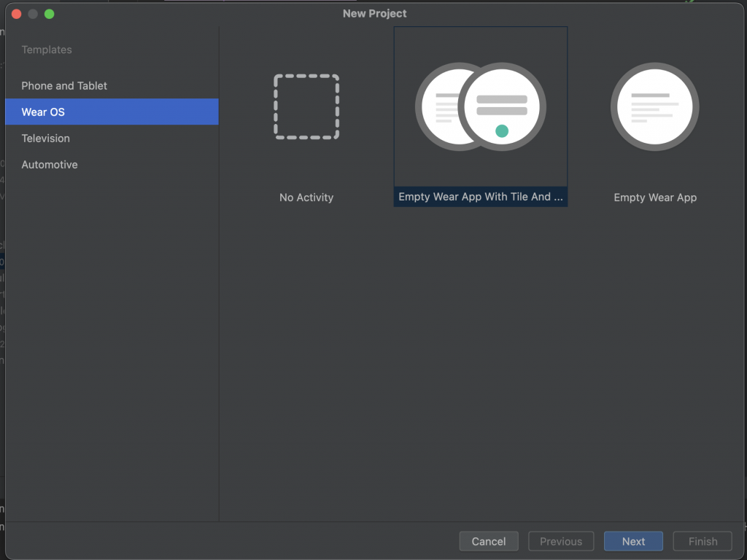The image size is (747, 560).
Task: Select the dashed-square No Activity template icon
Action: [x=306, y=106]
